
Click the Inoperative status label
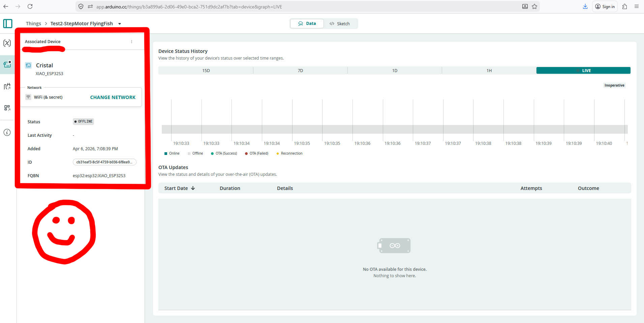click(x=614, y=86)
